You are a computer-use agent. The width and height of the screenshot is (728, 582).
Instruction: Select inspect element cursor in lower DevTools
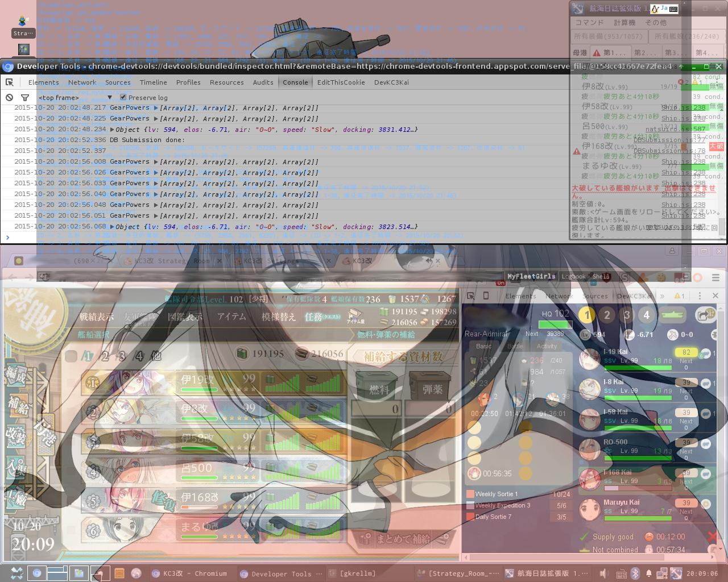click(x=470, y=296)
